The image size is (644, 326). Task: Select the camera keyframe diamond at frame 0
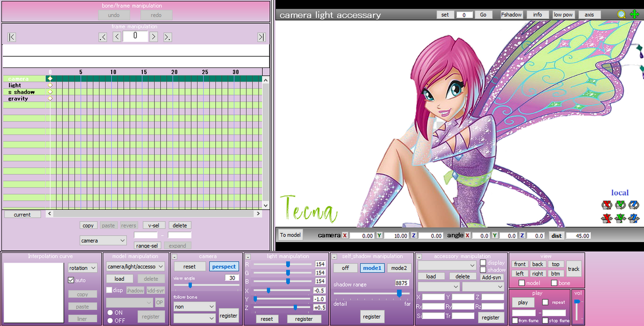click(50, 79)
